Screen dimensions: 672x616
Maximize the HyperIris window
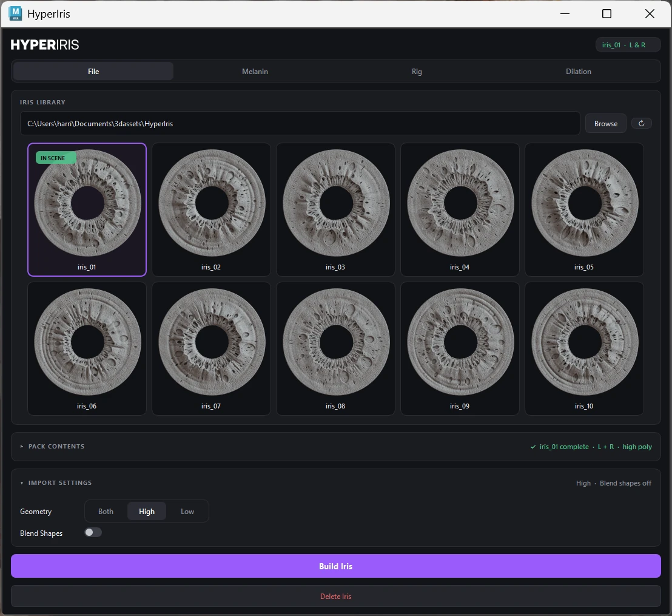pyautogui.click(x=606, y=14)
